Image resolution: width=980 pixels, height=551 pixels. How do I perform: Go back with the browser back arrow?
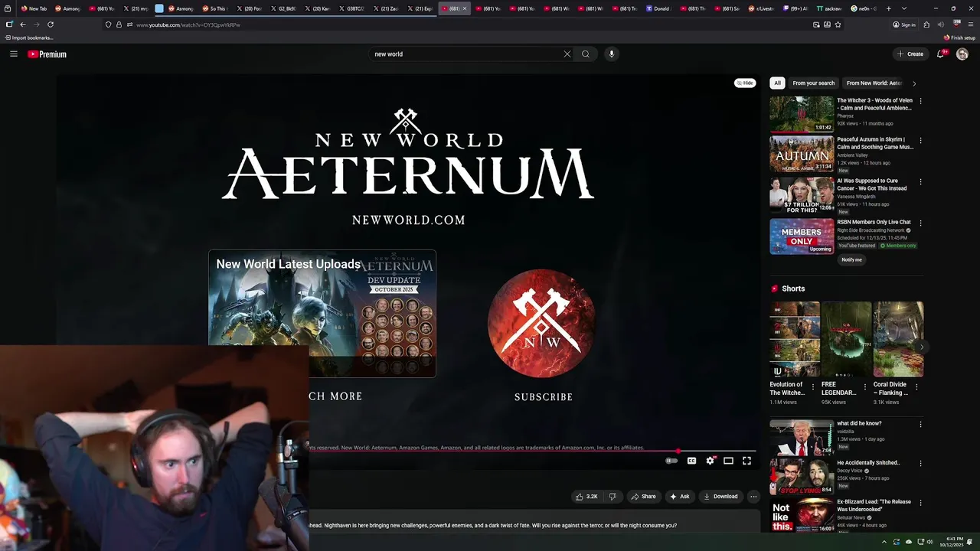pyautogui.click(x=23, y=24)
